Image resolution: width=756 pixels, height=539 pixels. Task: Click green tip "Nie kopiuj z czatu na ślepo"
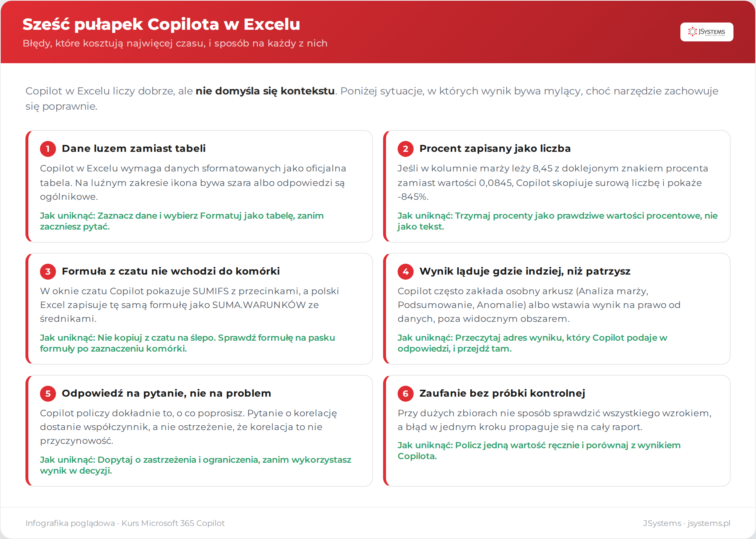(188, 343)
